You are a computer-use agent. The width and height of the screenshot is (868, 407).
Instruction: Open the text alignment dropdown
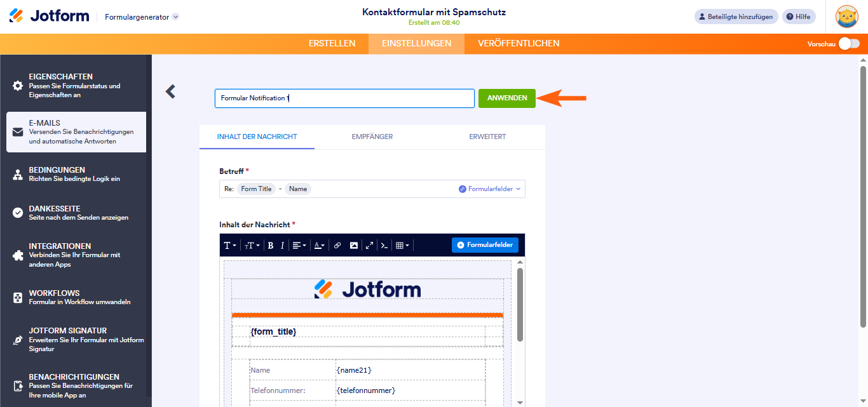coord(299,244)
